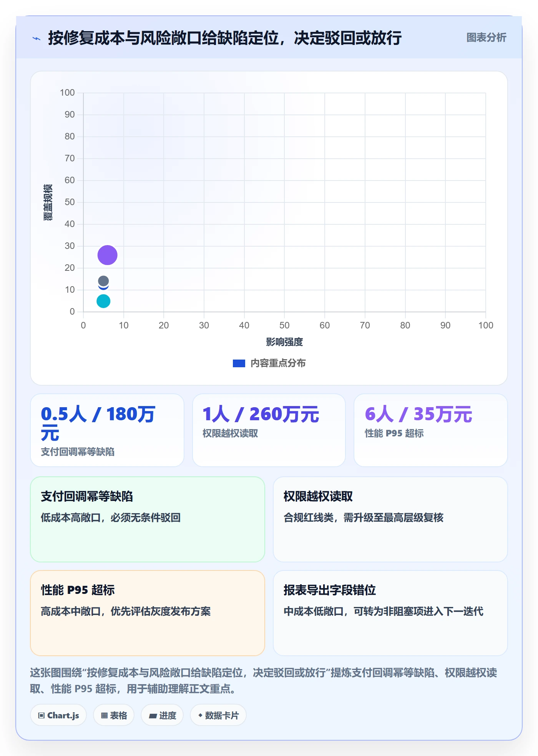This screenshot has width=538, height=756.
Task: Click the summary paragraph starting 这张图围绕
Action: point(264,681)
